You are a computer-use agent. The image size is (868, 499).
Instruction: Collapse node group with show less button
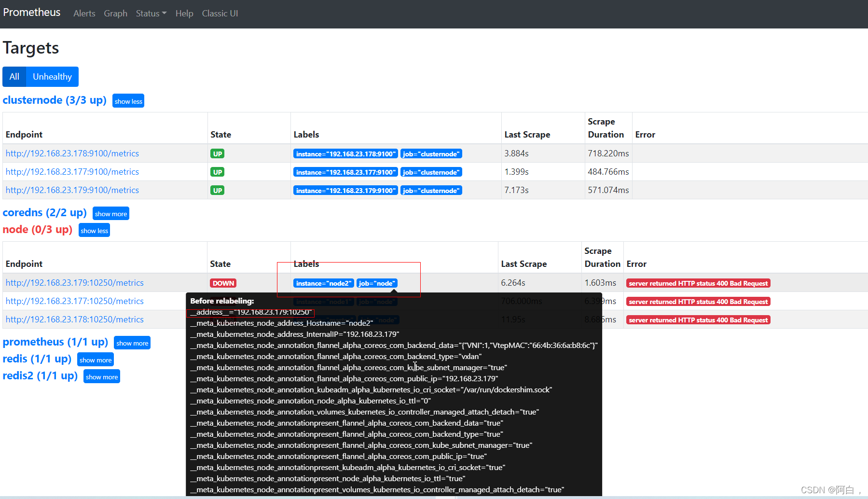click(x=94, y=230)
